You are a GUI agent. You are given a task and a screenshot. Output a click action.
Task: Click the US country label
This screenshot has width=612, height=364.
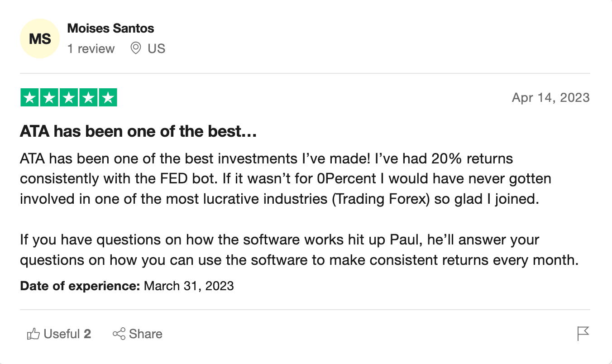pyautogui.click(x=156, y=48)
